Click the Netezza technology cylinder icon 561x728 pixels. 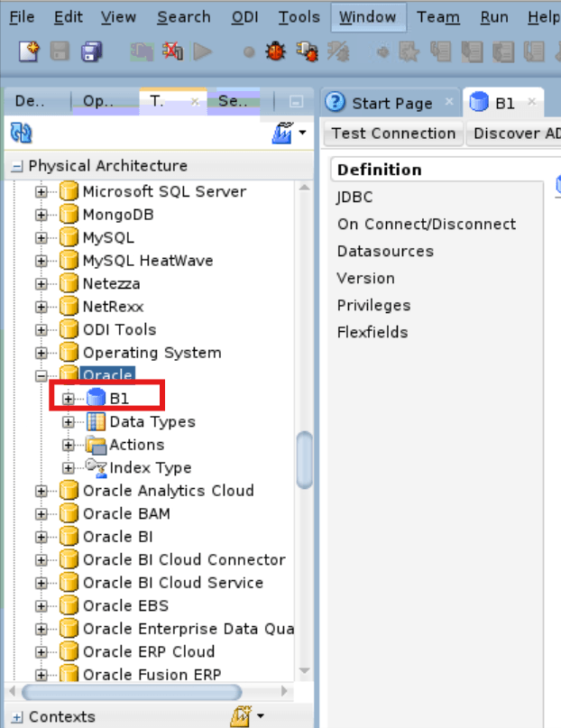pyautogui.click(x=69, y=283)
